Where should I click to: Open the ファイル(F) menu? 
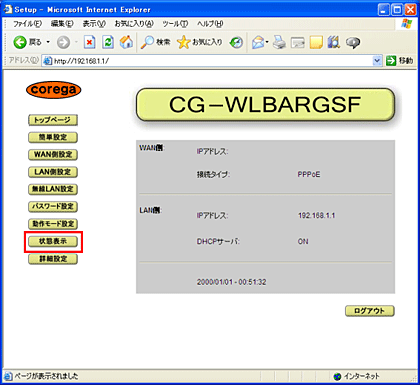tap(27, 24)
